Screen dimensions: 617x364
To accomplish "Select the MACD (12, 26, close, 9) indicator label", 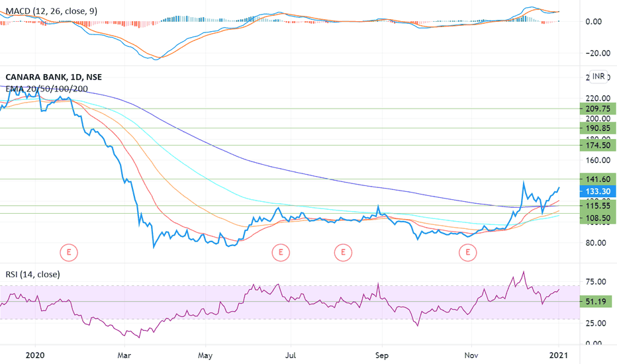I will [x=51, y=11].
